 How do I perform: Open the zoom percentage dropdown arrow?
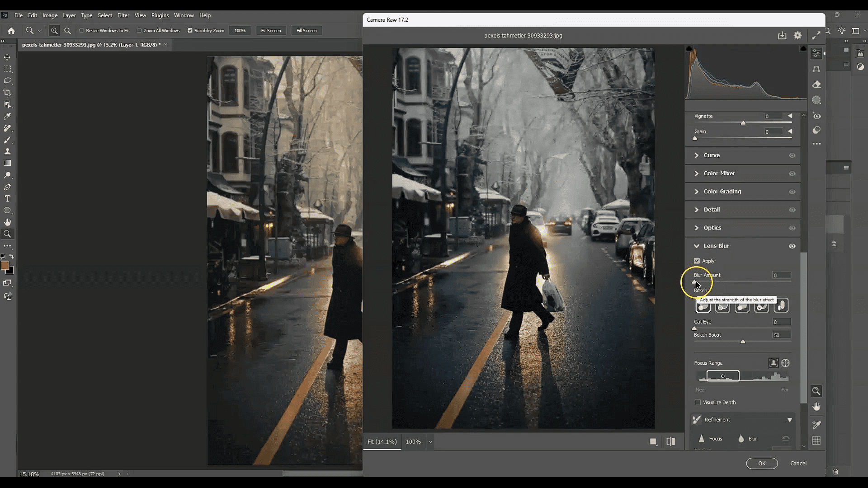click(430, 442)
